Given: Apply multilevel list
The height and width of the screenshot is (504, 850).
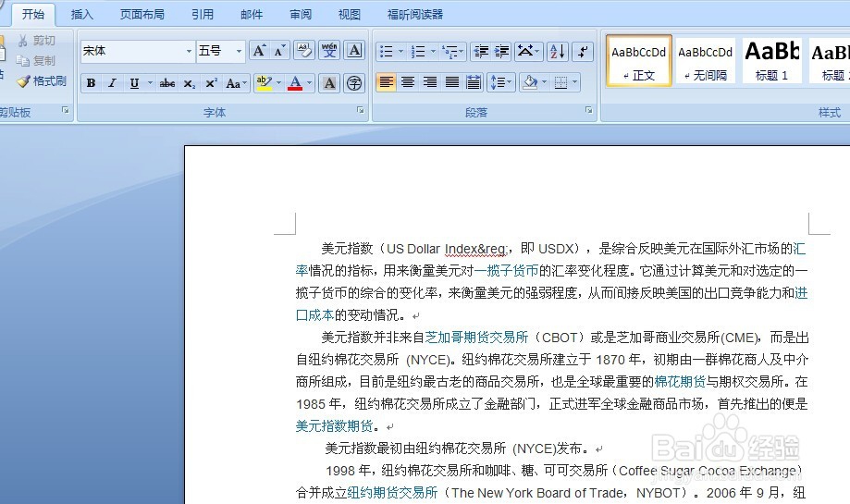Looking at the screenshot, I should coord(450,52).
